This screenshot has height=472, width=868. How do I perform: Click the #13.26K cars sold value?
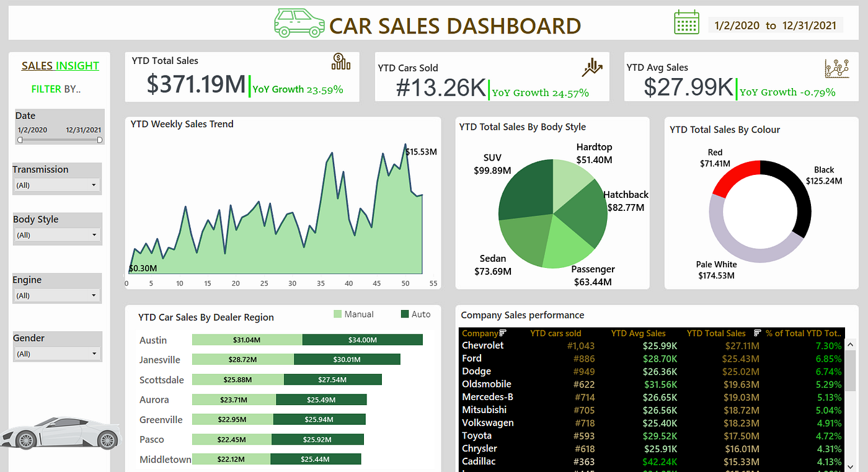[x=441, y=89]
